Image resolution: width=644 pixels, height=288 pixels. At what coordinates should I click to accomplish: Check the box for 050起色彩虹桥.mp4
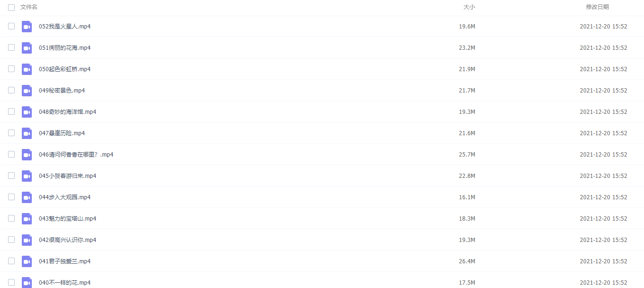(11, 69)
